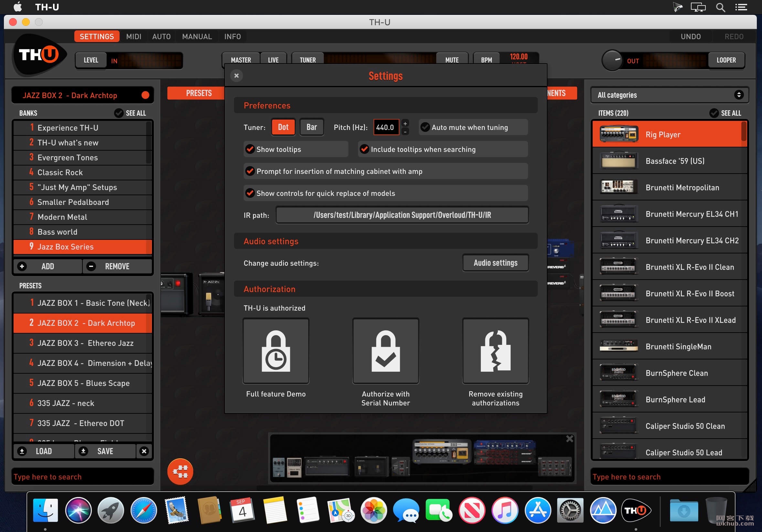Click the output volume knob next to OUT

click(612, 60)
